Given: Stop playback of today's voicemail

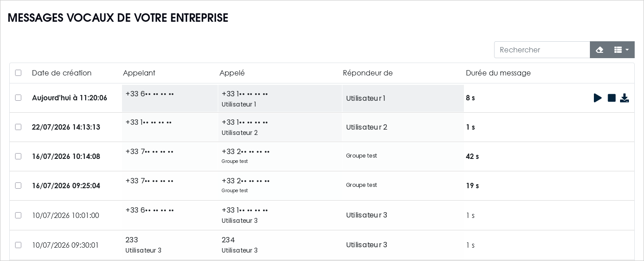Looking at the screenshot, I should point(612,98).
